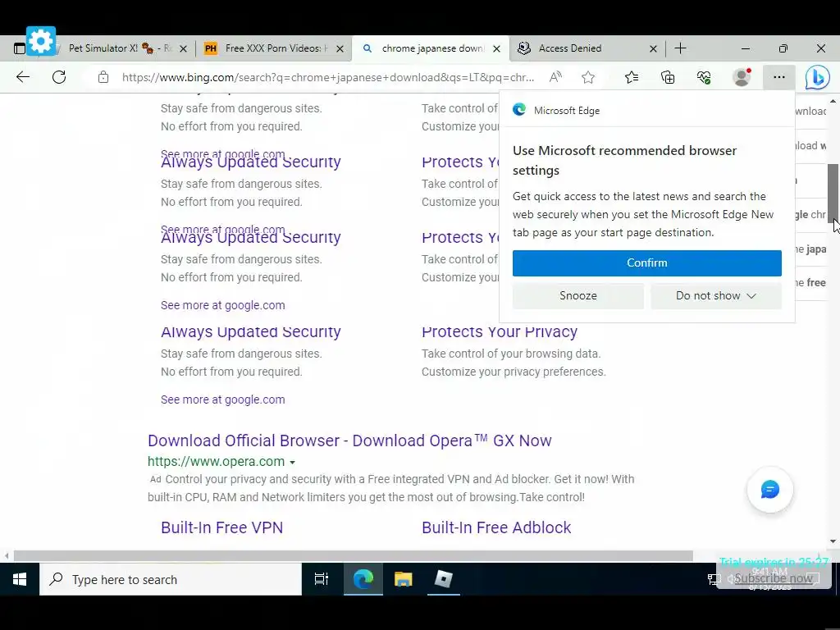This screenshot has height=630, width=840.
Task: Click the Type here to search box
Action: pyautogui.click(x=171, y=579)
